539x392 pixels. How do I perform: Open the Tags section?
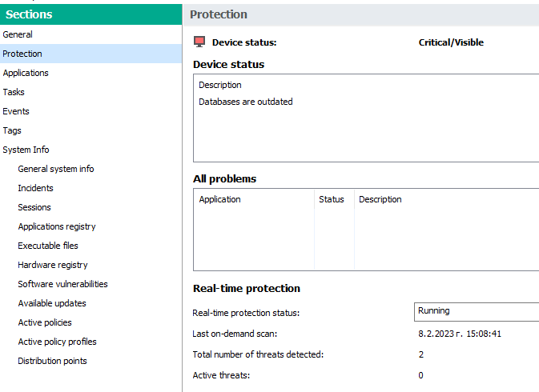point(12,130)
